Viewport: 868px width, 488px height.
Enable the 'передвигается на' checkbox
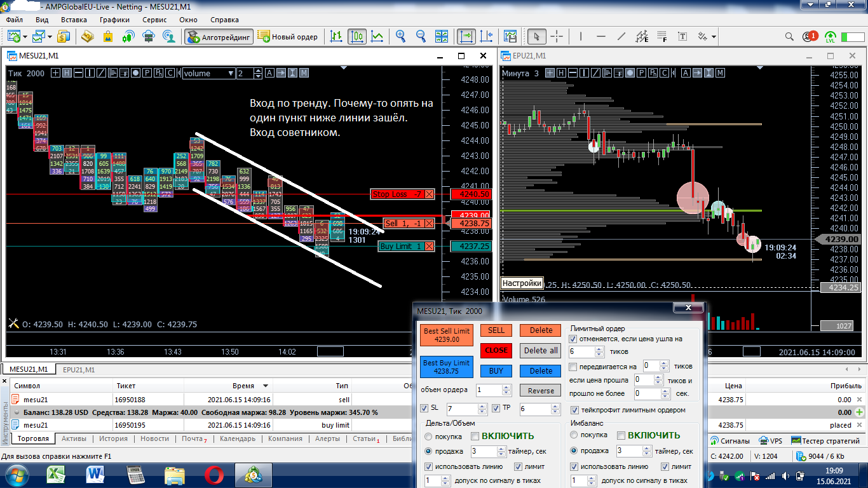pyautogui.click(x=573, y=367)
